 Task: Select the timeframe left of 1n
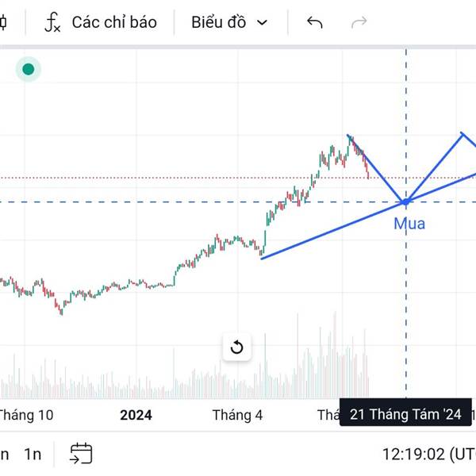[x=5, y=455]
